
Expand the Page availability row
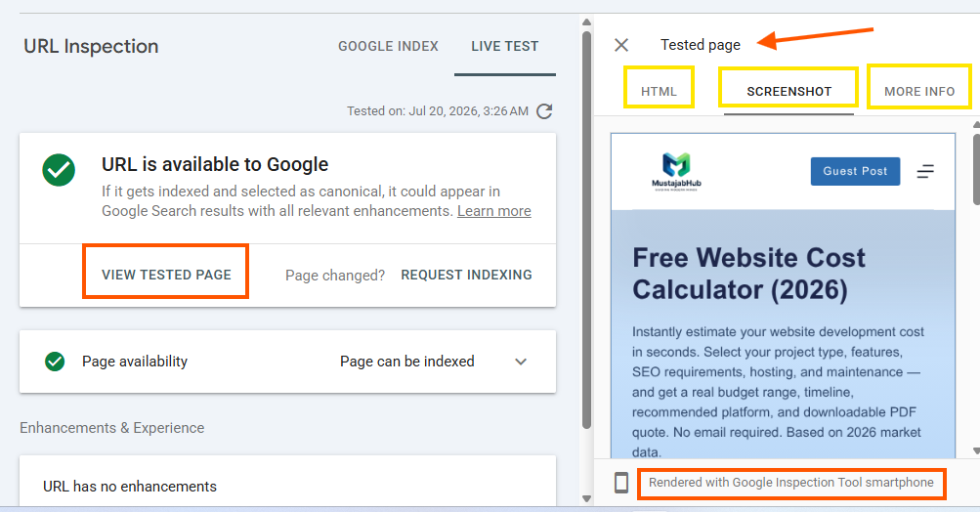(x=521, y=362)
